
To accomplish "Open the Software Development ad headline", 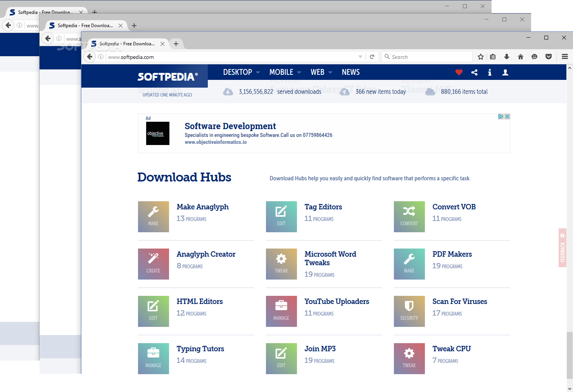I will point(230,126).
